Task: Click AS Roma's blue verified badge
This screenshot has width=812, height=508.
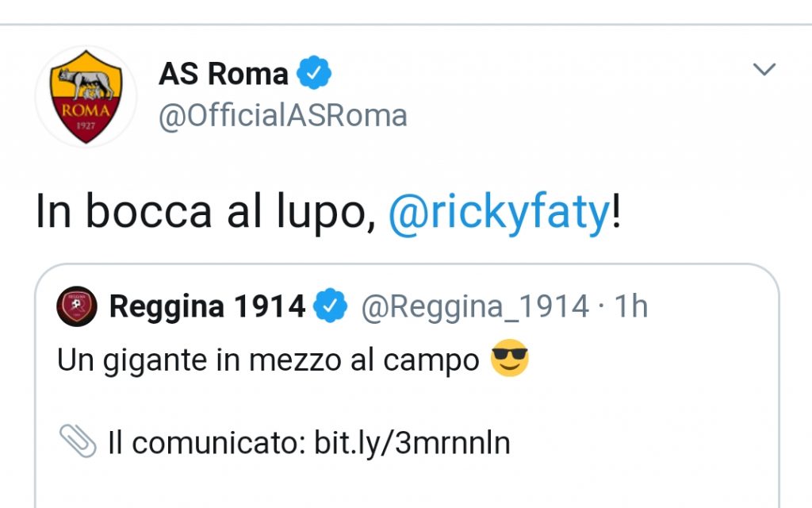Action: click(x=314, y=74)
